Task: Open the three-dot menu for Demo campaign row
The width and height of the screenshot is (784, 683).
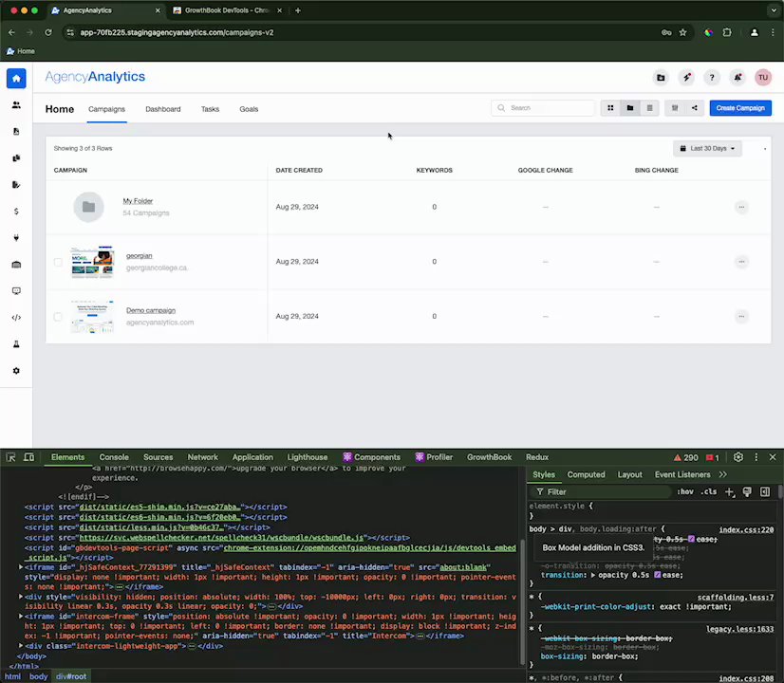Action: pyautogui.click(x=741, y=316)
